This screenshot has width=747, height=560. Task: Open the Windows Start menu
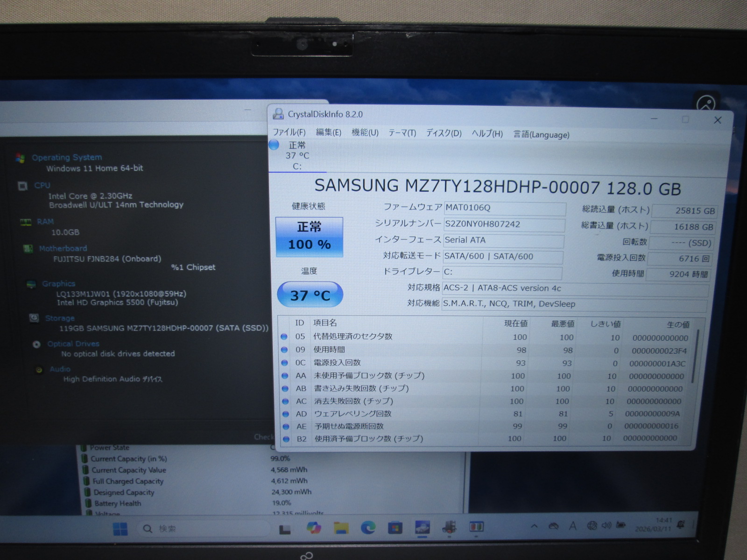120,529
